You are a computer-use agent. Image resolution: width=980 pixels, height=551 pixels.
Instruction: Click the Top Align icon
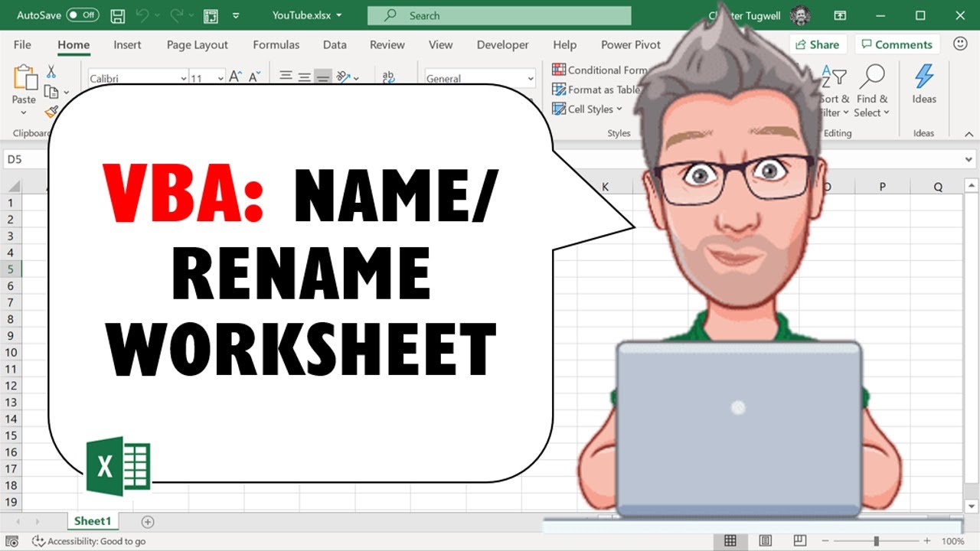pyautogui.click(x=286, y=77)
